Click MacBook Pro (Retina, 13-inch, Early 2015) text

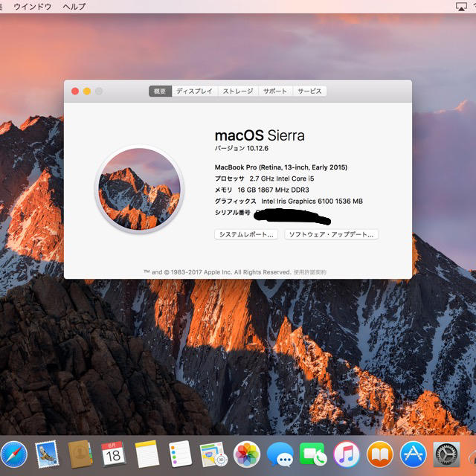click(281, 167)
